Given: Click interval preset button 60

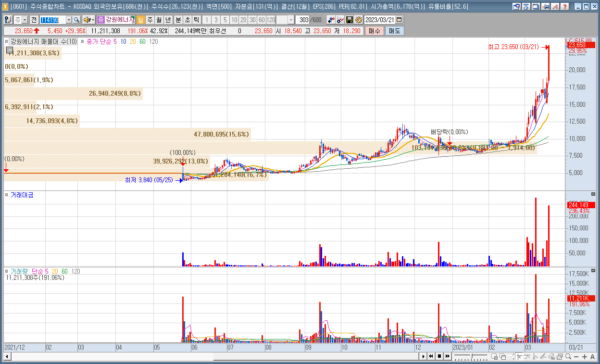Looking at the screenshot, I should coord(262,20).
